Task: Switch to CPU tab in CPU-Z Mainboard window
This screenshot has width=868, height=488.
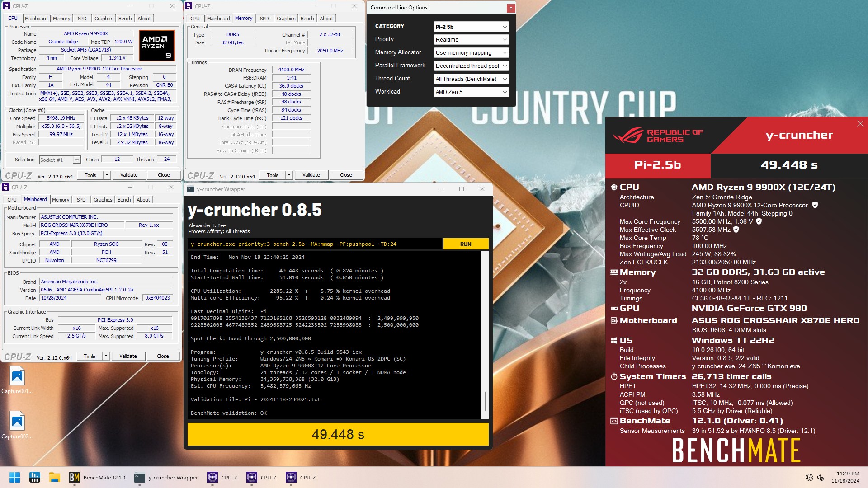Action: click(x=12, y=200)
